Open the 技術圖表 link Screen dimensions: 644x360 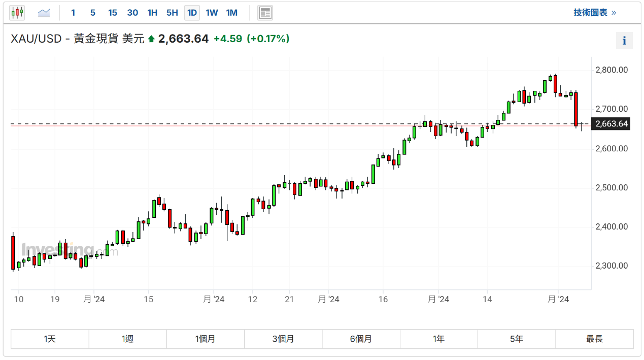tap(595, 13)
